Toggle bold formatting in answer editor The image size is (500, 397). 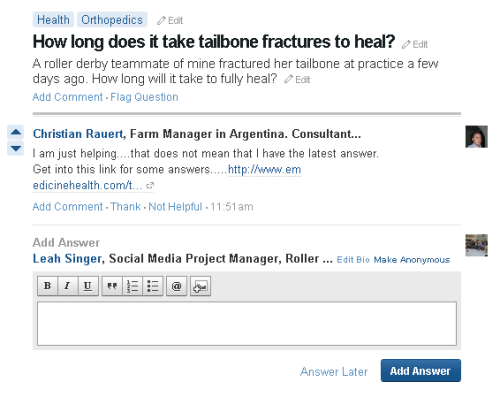click(47, 286)
